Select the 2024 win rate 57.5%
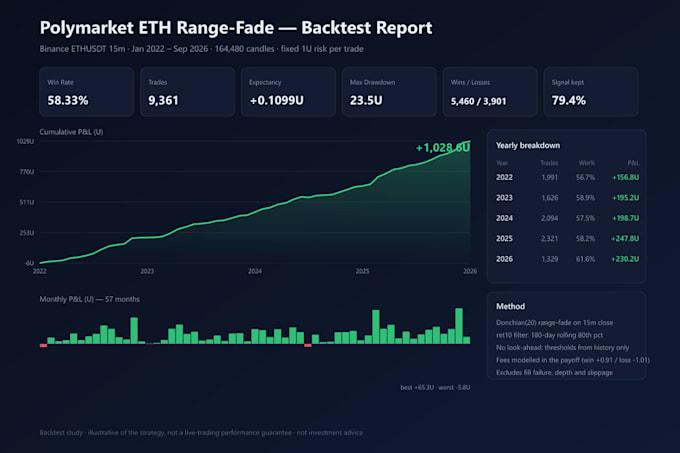Screen dimensions: 680x453 click(585, 218)
